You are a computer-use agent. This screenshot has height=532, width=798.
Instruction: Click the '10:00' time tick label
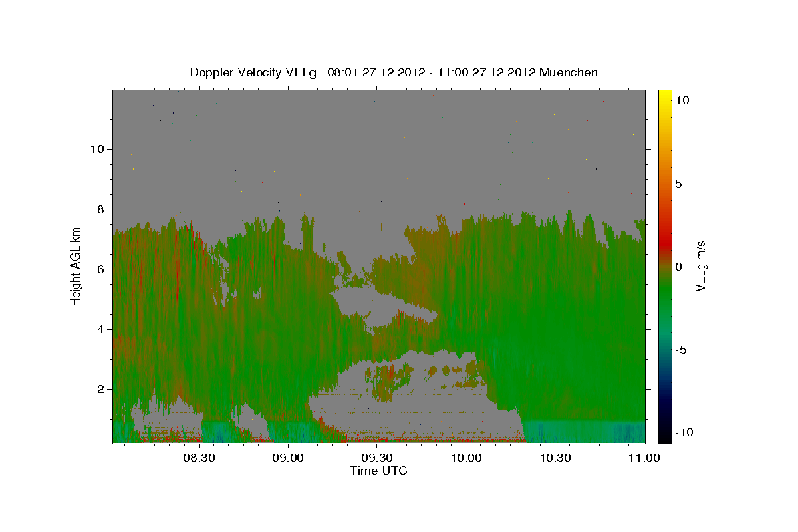(x=466, y=458)
